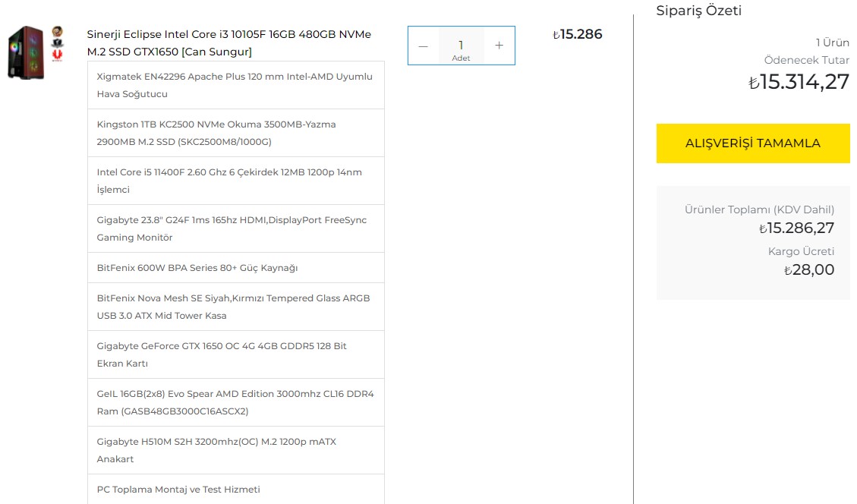Open the Sinerji Eclipse Intel Core i3 product title

[229, 43]
